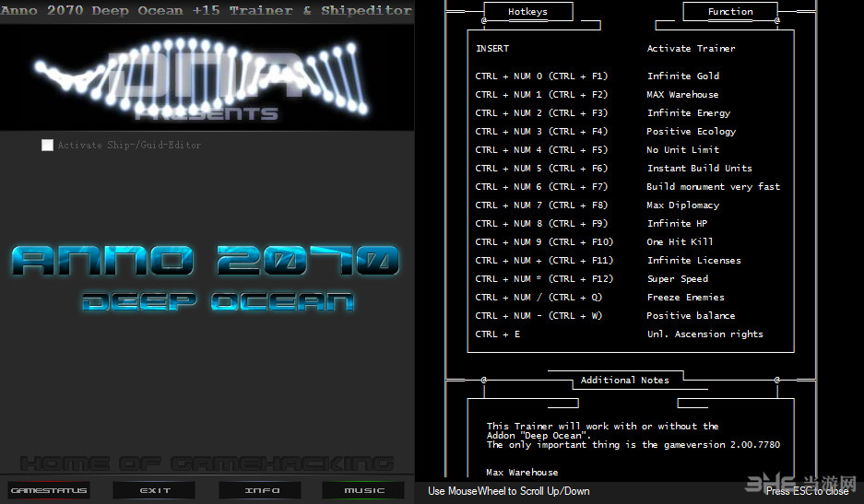
Task: Click 'Unl. Ascension rights' function text
Action: pyautogui.click(x=704, y=334)
